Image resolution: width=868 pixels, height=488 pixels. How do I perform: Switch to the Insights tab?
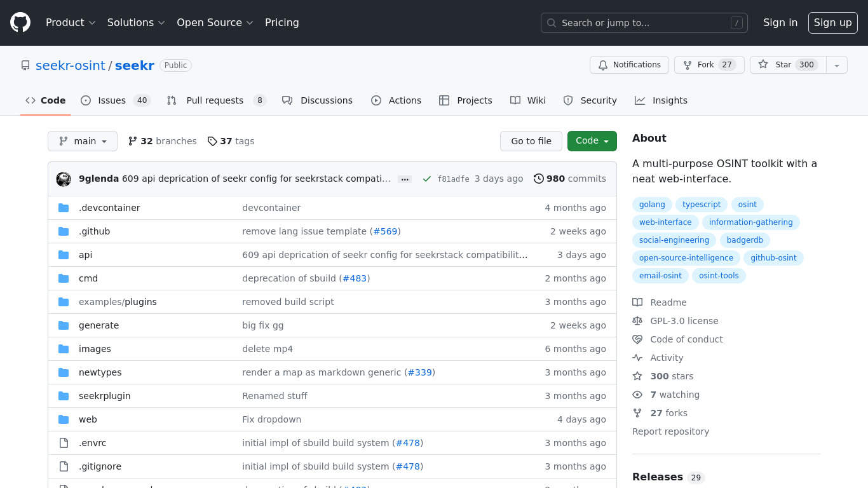[661, 100]
